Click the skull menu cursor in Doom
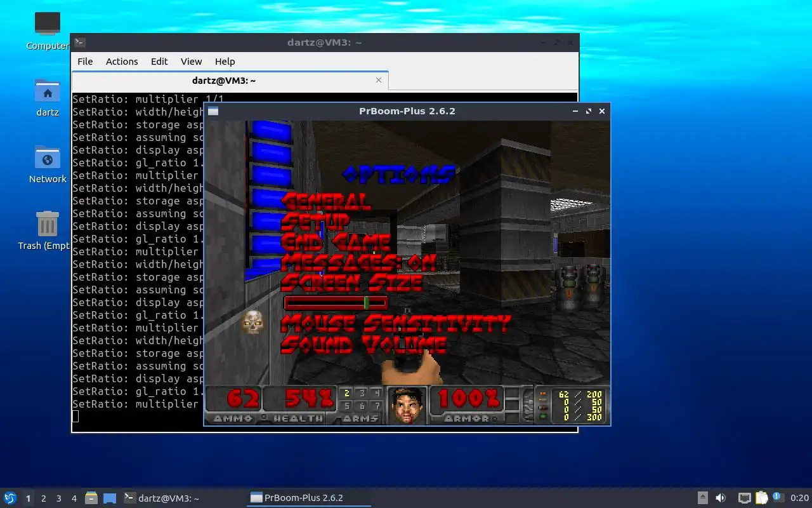 252,322
